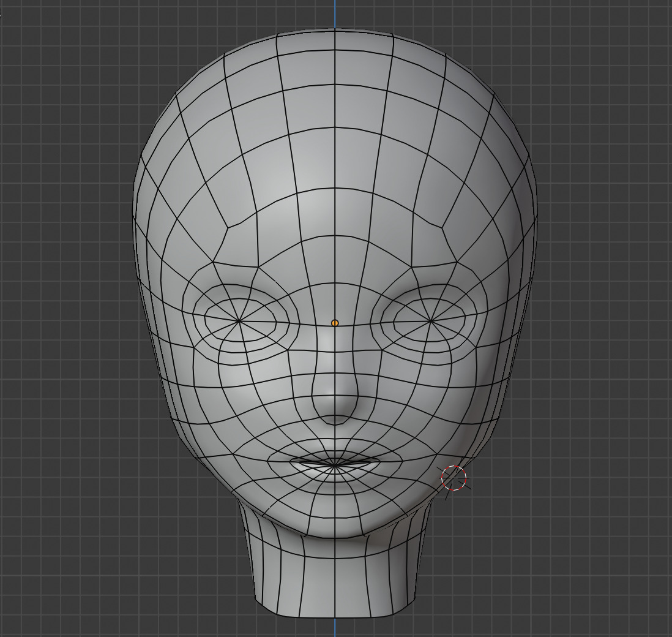Click the mouth corner on screen-right side

pyautogui.click(x=379, y=459)
